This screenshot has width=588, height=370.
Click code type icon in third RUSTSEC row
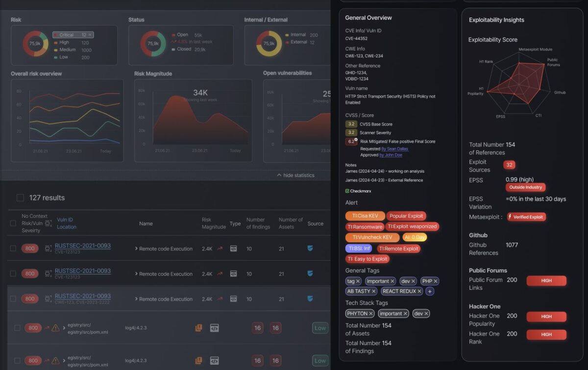pos(234,299)
